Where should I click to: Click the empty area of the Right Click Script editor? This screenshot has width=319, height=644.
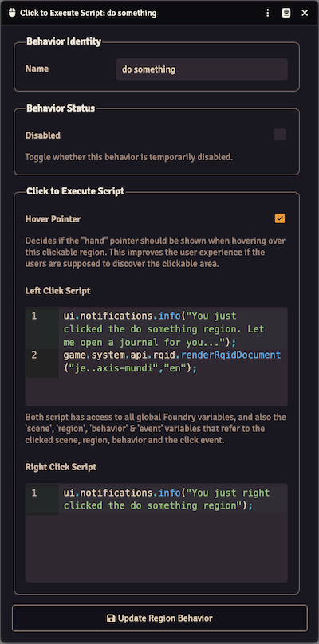(x=156, y=547)
